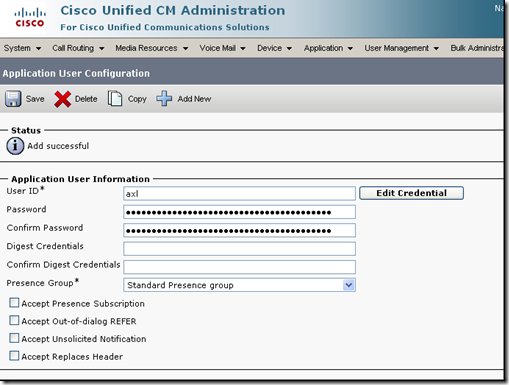Focus the User ID input field
The image size is (509, 385).
pyautogui.click(x=239, y=194)
